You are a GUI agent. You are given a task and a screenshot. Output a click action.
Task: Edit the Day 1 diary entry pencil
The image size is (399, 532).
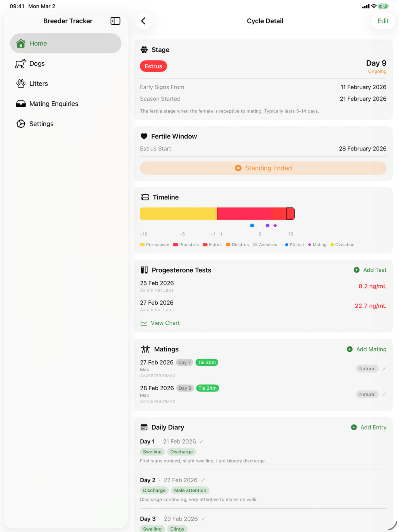(x=202, y=442)
